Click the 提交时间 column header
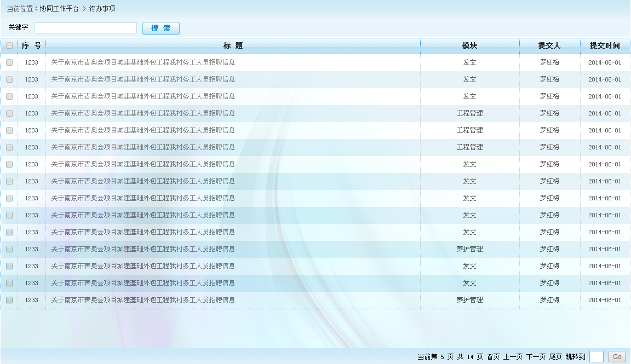This screenshot has height=364, width=631. (605, 45)
